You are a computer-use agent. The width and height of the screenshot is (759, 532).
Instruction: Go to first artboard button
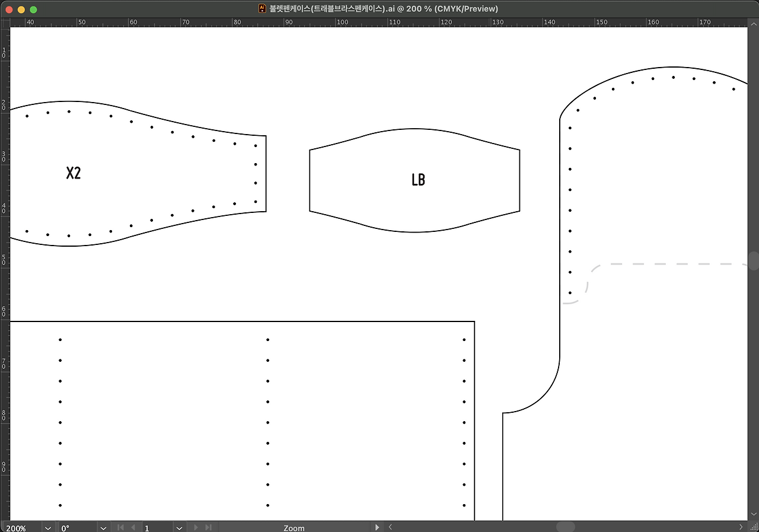point(121,527)
